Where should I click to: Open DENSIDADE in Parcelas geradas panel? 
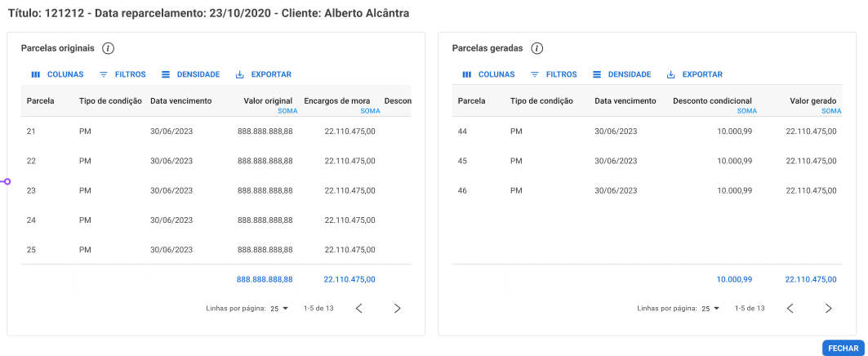point(621,74)
